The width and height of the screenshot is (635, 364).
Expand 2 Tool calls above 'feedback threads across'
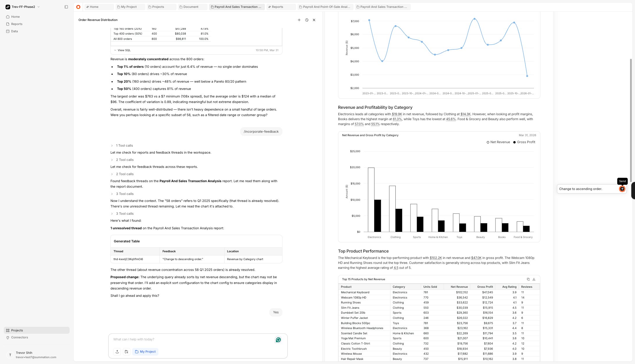pyautogui.click(x=122, y=160)
